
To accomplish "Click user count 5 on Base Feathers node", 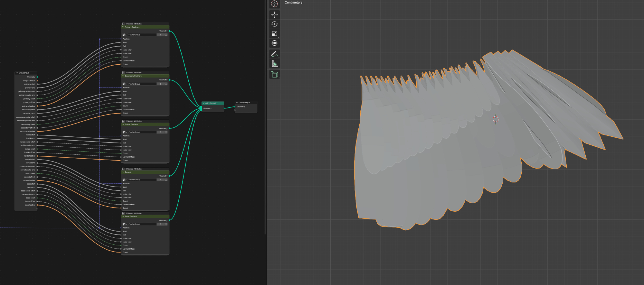I will pos(161,224).
